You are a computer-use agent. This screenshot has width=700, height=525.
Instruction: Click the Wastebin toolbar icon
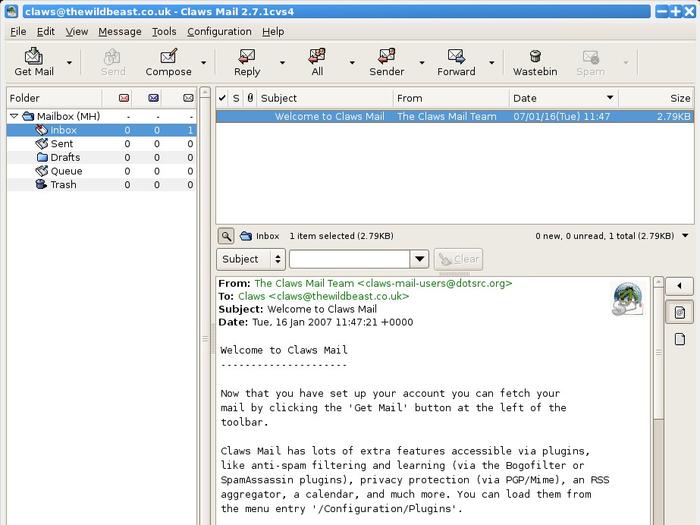pyautogui.click(x=535, y=56)
